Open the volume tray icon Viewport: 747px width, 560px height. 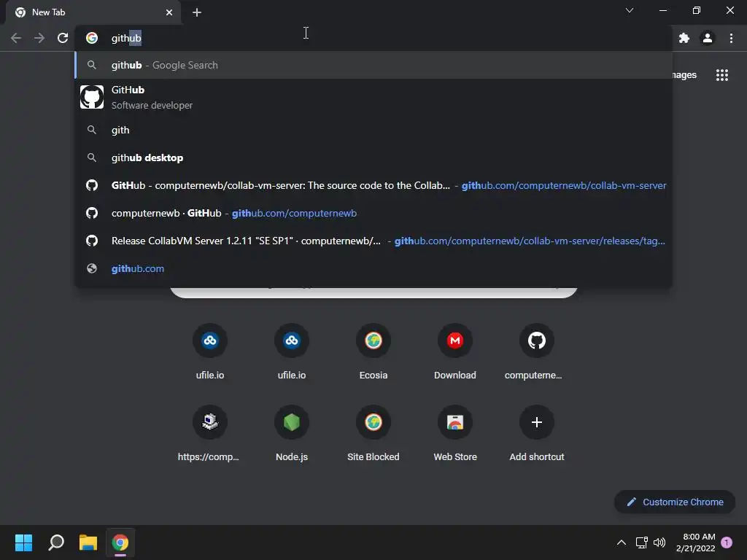click(x=659, y=542)
